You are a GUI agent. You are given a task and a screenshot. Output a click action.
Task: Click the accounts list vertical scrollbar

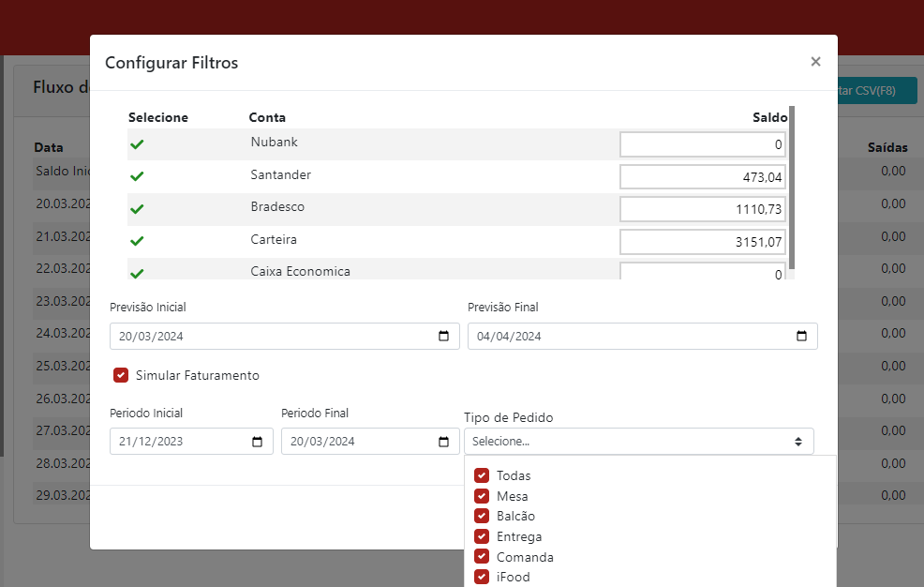tap(792, 188)
